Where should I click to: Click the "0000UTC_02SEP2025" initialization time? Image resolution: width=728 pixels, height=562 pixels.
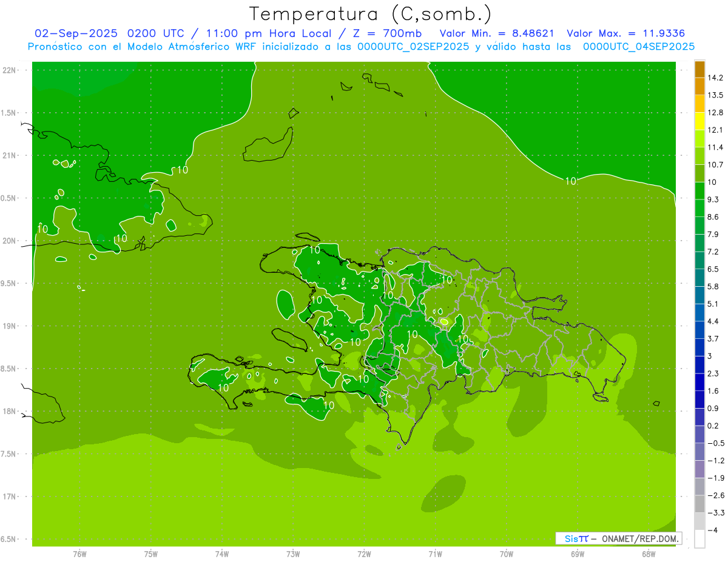point(414,46)
